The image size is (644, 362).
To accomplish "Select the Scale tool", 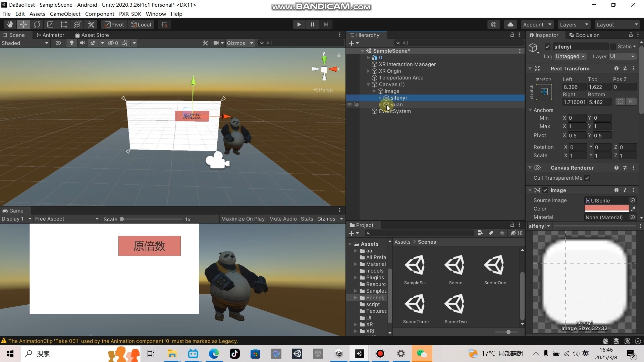I will coord(50,24).
